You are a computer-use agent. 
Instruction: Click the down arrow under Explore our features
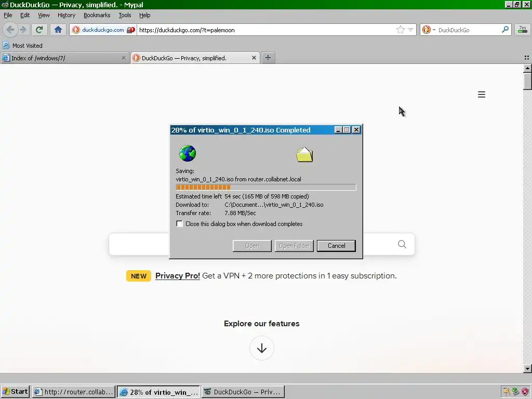(262, 348)
